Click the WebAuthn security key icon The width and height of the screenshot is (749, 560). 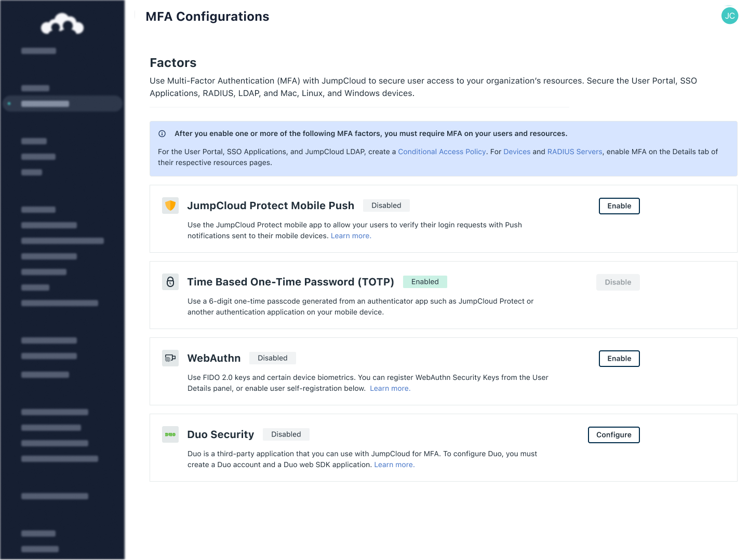(170, 358)
